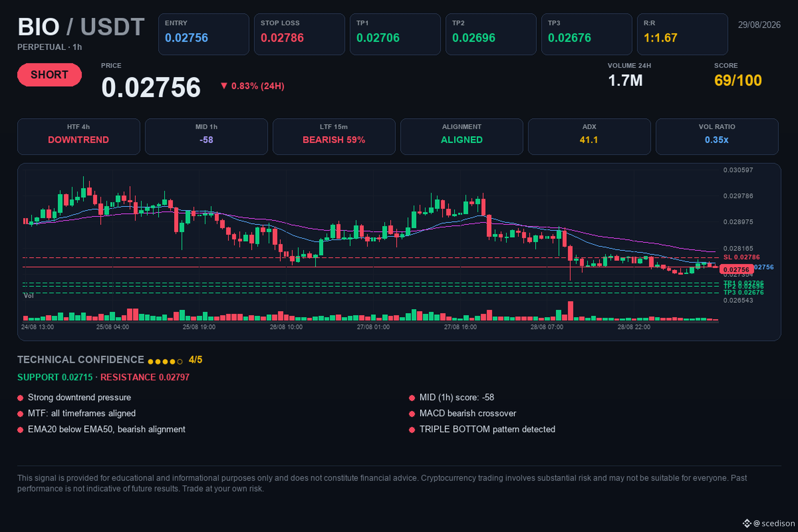This screenshot has width=798, height=532.
Task: Click the Vol label on the chart
Action: point(29,296)
